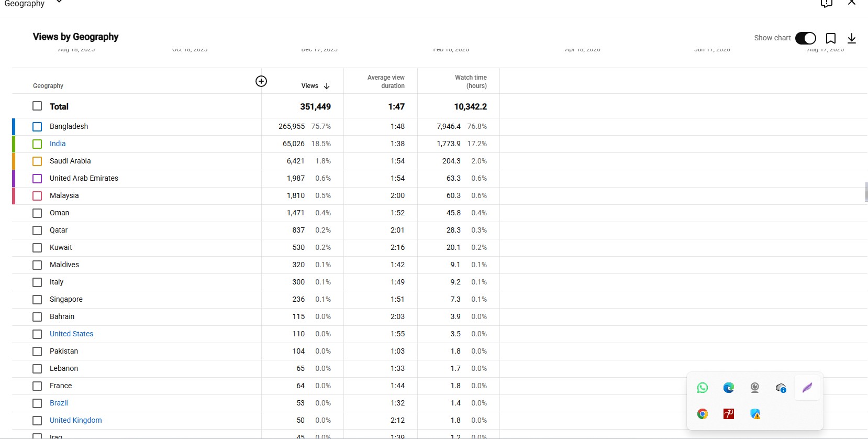Download the geography report data

point(852,38)
